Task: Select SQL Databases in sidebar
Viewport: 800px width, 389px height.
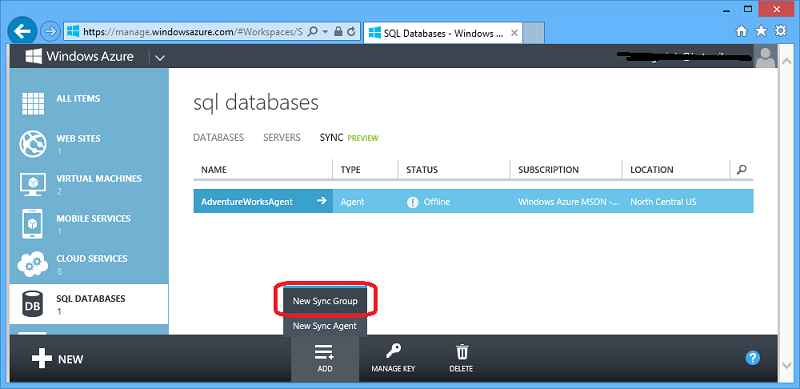Action: (x=89, y=304)
